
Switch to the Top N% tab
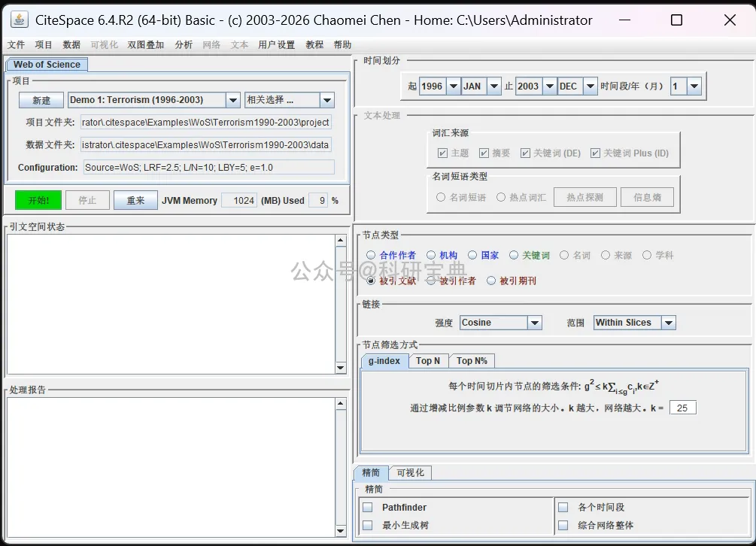pos(472,361)
